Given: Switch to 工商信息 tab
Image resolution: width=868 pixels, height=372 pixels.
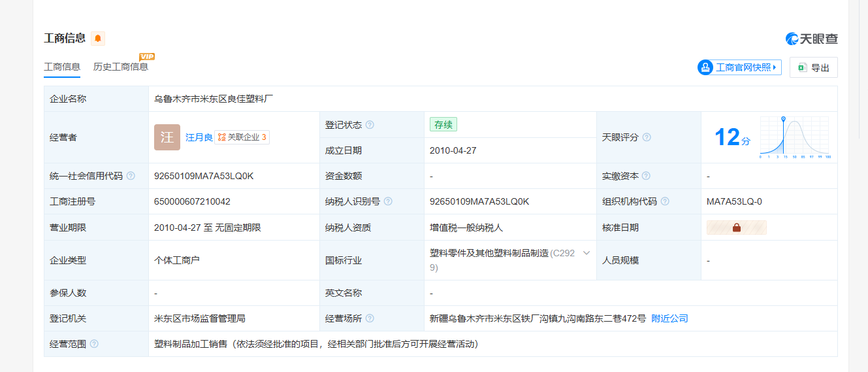Looking at the screenshot, I should [x=62, y=67].
